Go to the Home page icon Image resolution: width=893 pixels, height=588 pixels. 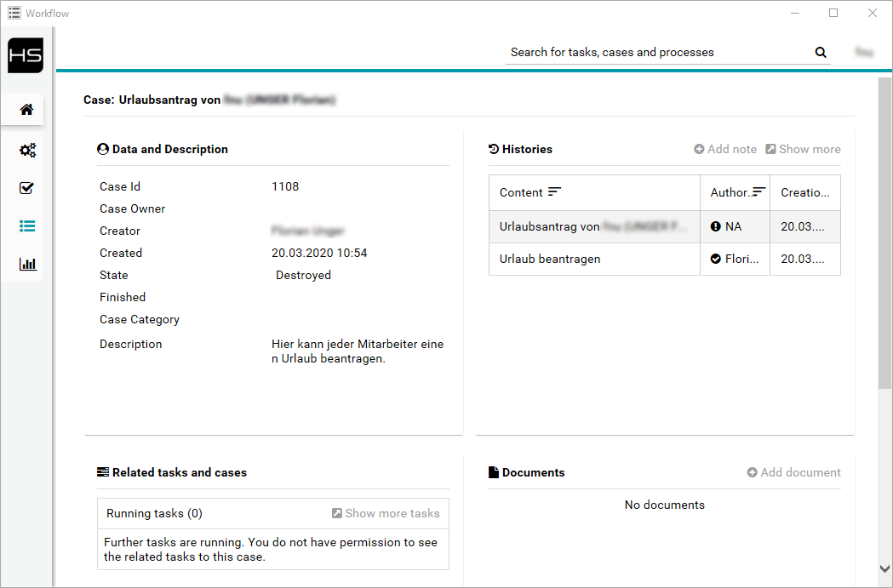click(26, 109)
